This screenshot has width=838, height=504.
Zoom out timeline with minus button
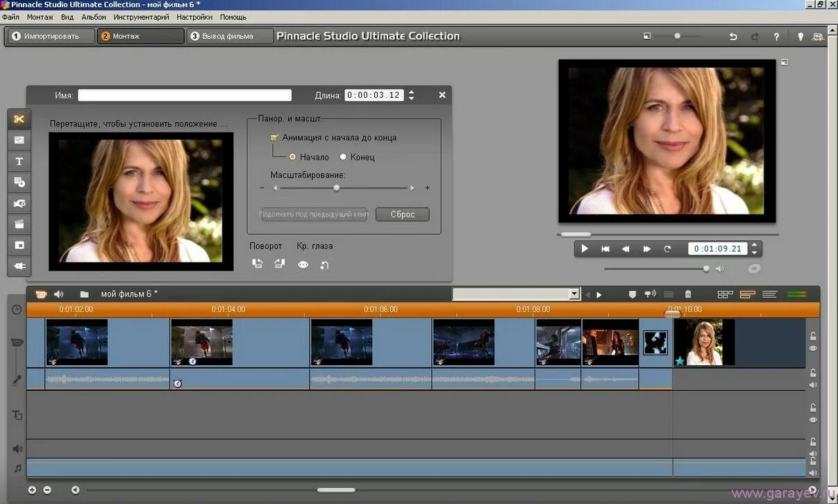click(x=47, y=490)
